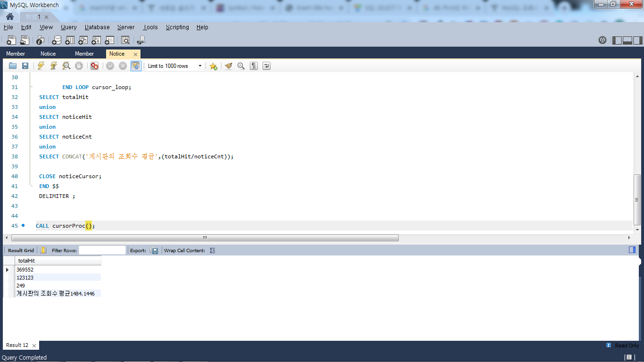Toggle result grid side panel icon

[632, 250]
